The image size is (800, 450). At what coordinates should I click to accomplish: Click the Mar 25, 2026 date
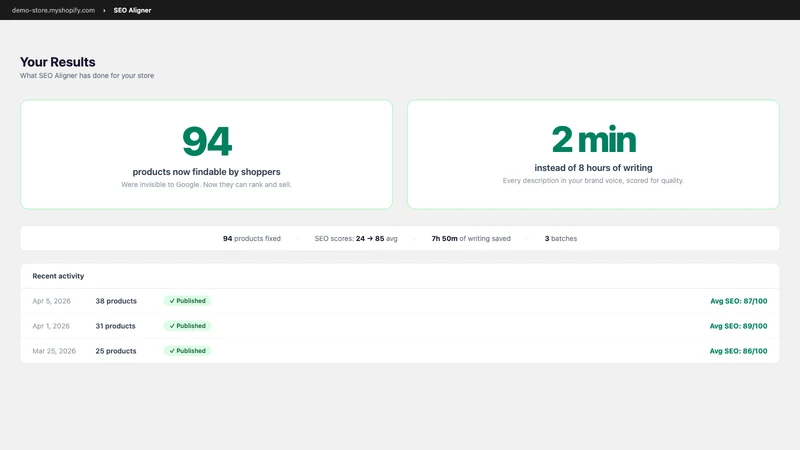[54, 351]
